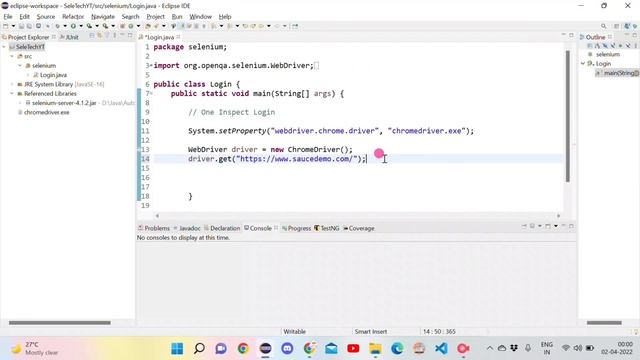Image resolution: width=640 pixels, height=360 pixels.
Task: Open the Debug dropdown arrow
Action: click(x=65, y=26)
